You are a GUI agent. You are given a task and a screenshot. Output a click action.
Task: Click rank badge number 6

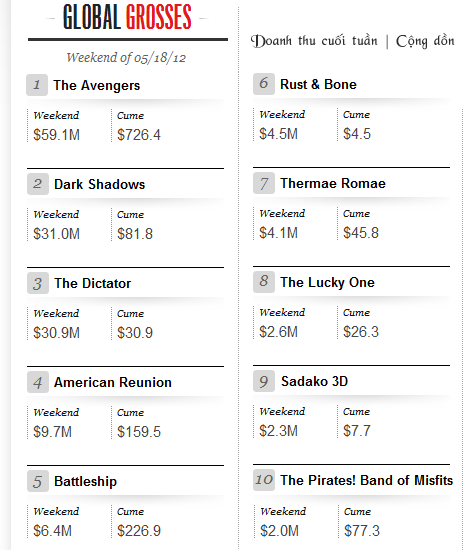pos(264,84)
